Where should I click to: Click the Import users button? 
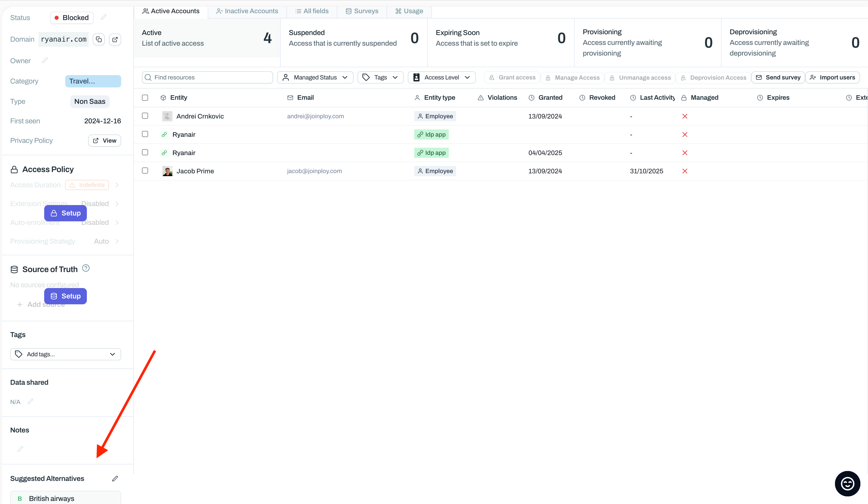coord(832,77)
